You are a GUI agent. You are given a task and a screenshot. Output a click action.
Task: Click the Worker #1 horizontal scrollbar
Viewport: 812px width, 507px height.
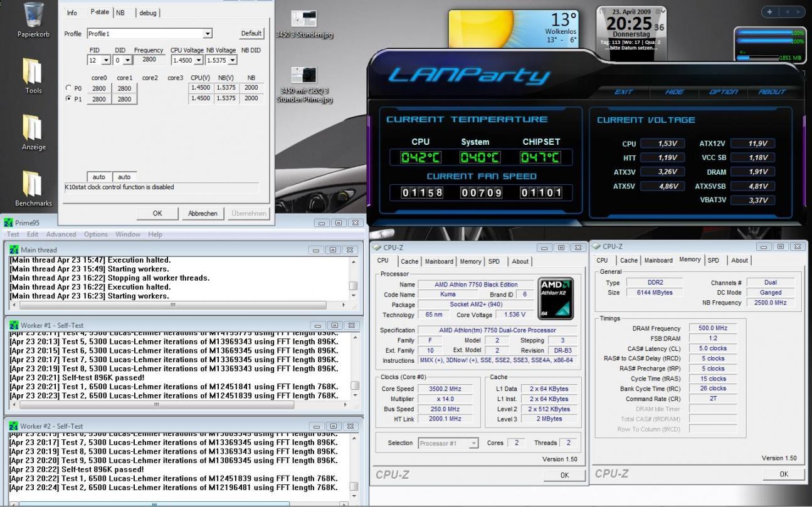[x=179, y=405]
